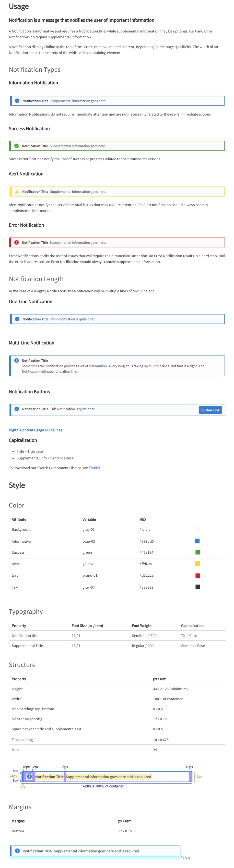The width and height of the screenshot is (234, 868).
Task: Click the red brand-01 Error color swatch
Action: (x=198, y=575)
